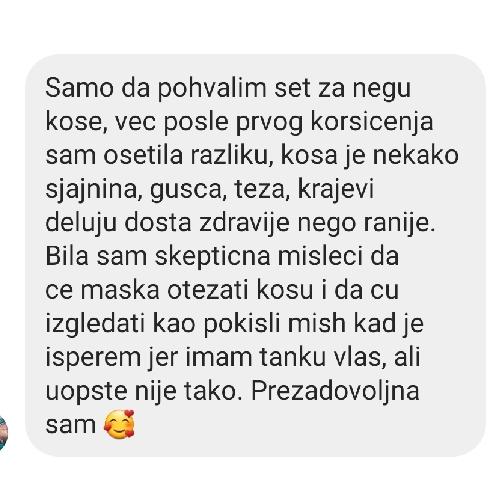Viewport: 500px width, 500px height.
Task: Click the word "uopste" in the message
Action: [86, 393]
